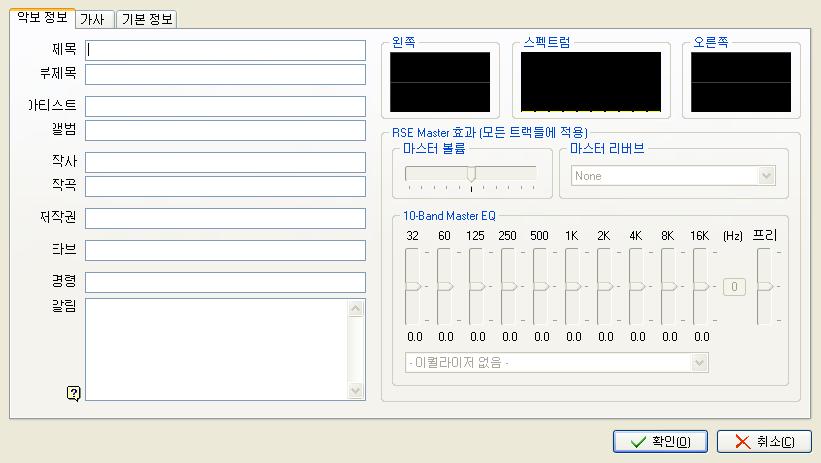Switch to the 가사 tab
821x463 pixels.
[x=93, y=19]
